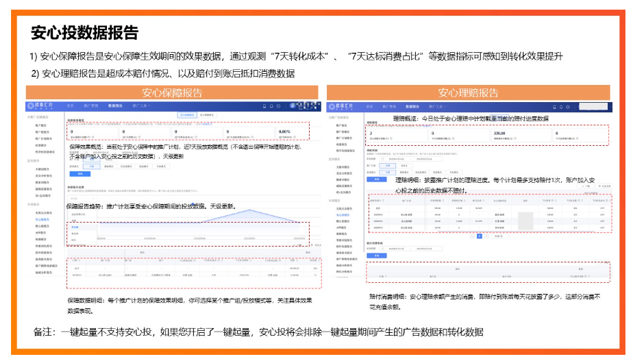Expand the 推广工具 dropdown in the right screenshot navigation
The width and height of the screenshot is (644, 361).
point(438,107)
